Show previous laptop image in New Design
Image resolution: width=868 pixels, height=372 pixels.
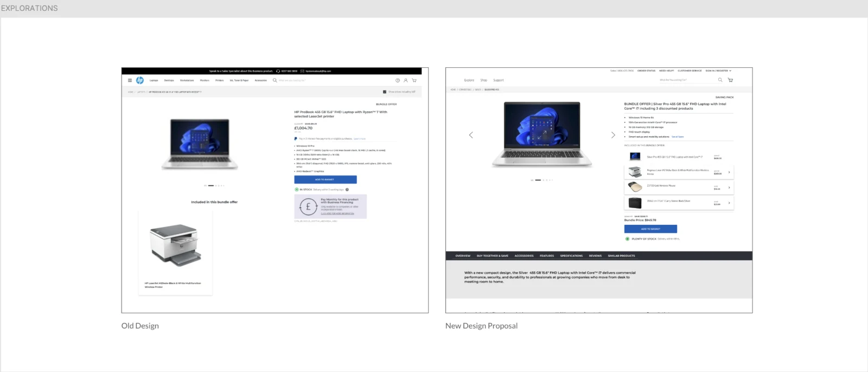[x=471, y=135]
